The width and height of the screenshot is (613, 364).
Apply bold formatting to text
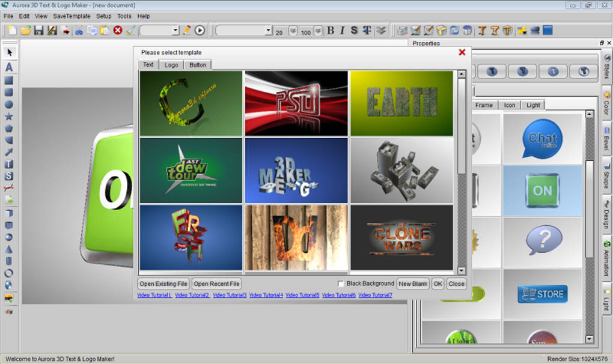point(331,30)
